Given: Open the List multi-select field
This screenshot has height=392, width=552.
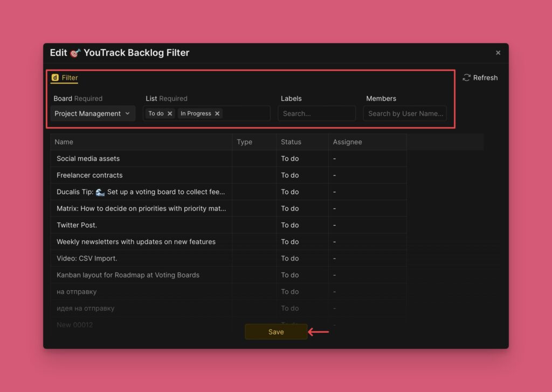Looking at the screenshot, I should pos(245,114).
